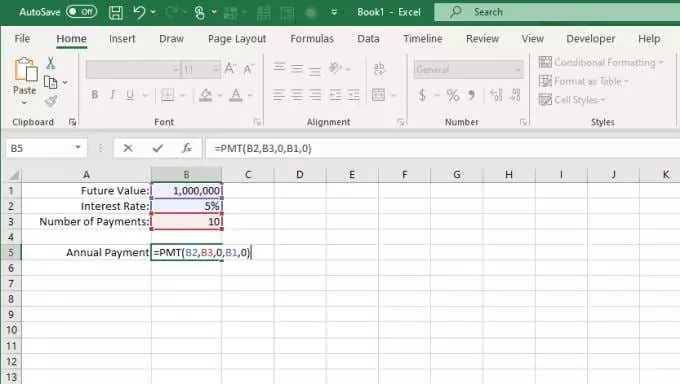Image resolution: width=680 pixels, height=384 pixels.
Task: Open Cell Styles menu
Action: [x=572, y=100]
